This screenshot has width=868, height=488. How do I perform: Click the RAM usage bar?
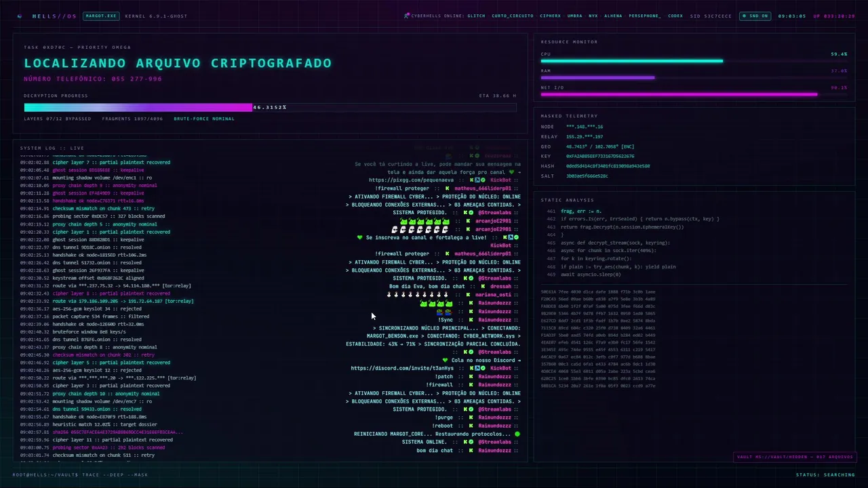coord(694,78)
